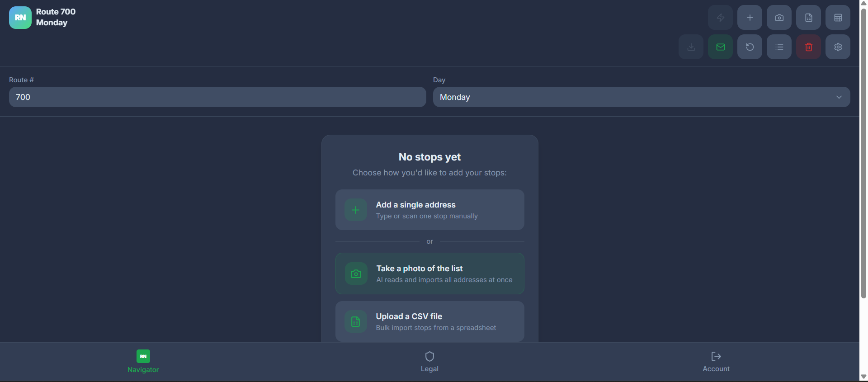Click the Route # input field

(217, 97)
